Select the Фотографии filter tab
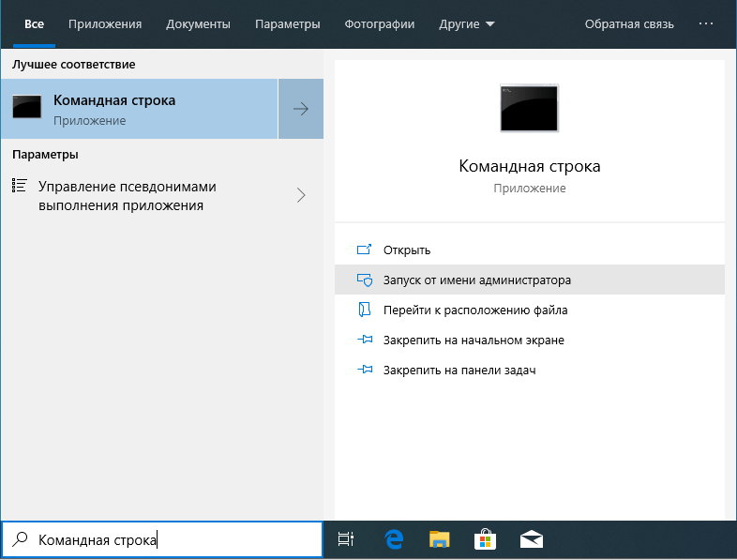737x560 pixels. pos(380,23)
